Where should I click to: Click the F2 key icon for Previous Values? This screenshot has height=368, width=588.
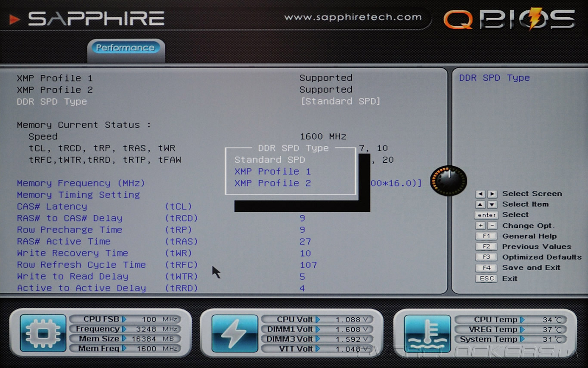coord(486,247)
